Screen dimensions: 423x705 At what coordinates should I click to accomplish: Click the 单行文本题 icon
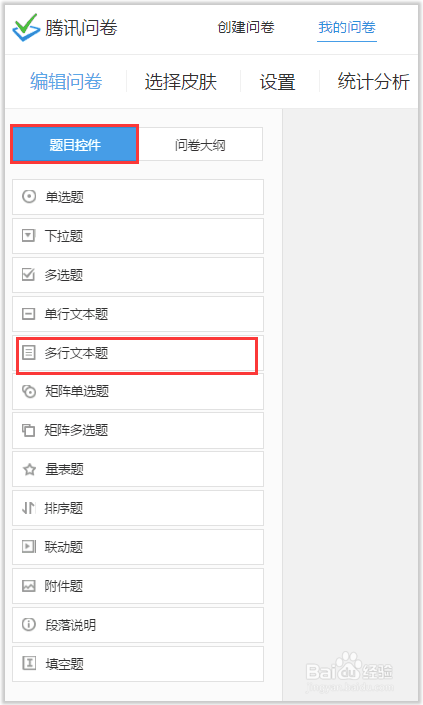28,313
